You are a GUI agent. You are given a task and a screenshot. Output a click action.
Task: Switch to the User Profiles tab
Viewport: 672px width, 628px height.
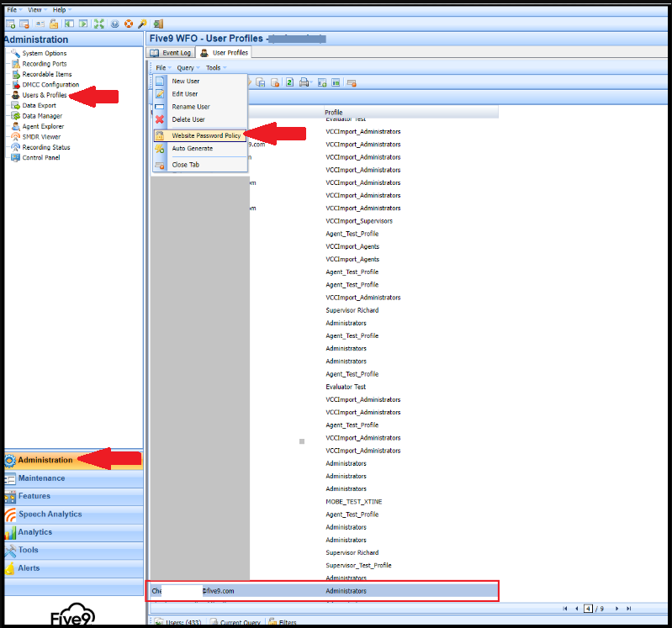click(225, 53)
